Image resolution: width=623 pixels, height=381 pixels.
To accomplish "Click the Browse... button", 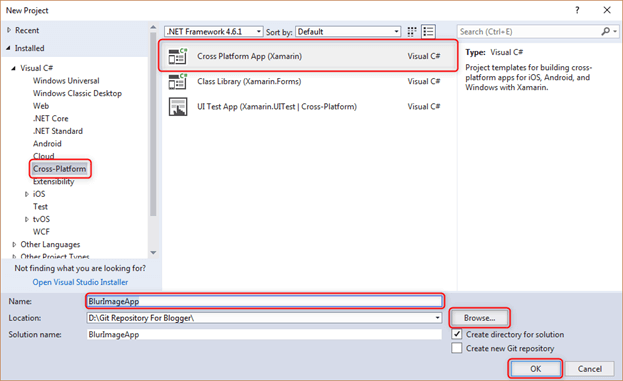I will [x=480, y=318].
